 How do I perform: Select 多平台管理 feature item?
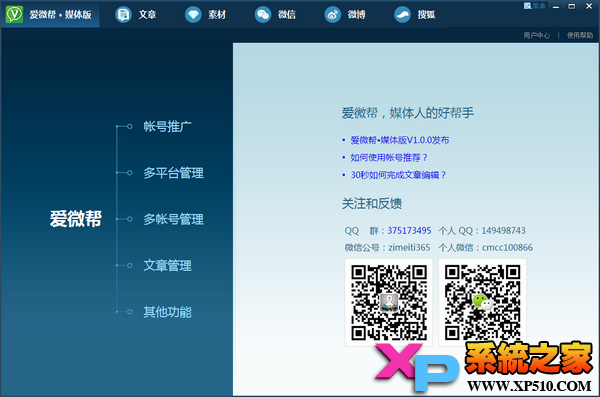tap(173, 173)
